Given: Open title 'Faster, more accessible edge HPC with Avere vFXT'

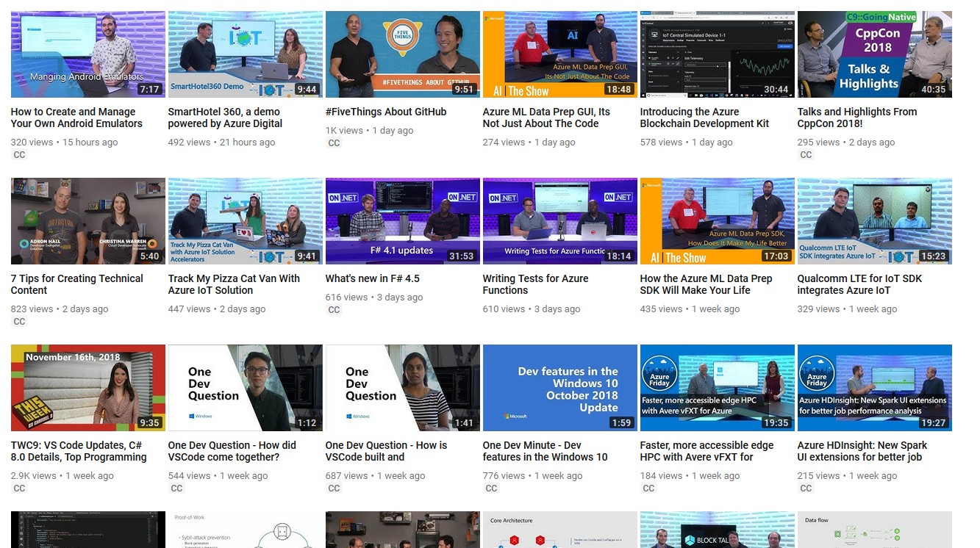Looking at the screenshot, I should (x=707, y=451).
